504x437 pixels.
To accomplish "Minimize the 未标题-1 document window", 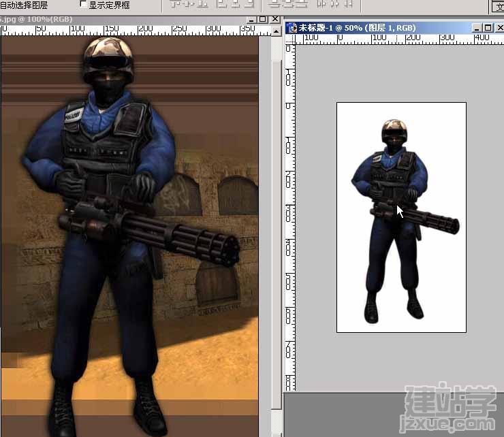I will pos(477,28).
